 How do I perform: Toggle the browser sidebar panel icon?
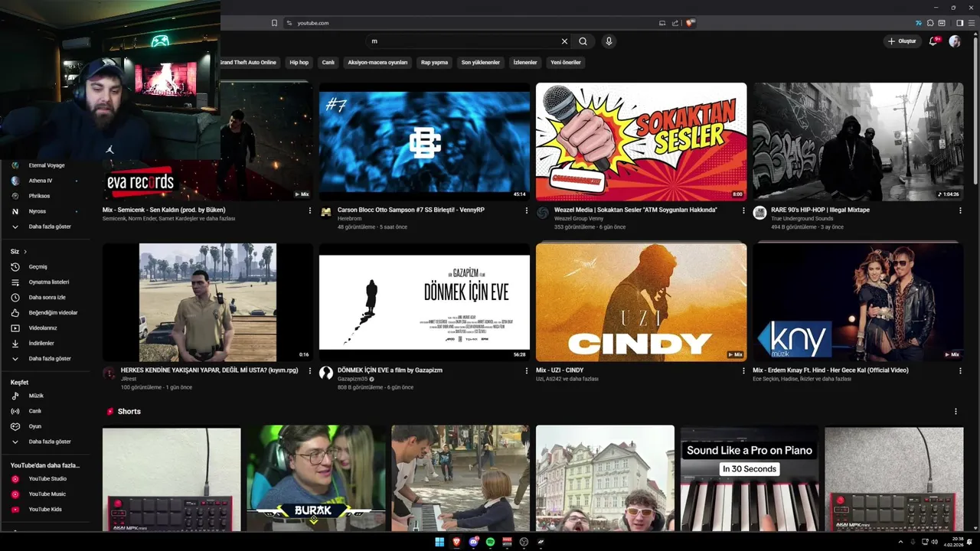coord(960,23)
